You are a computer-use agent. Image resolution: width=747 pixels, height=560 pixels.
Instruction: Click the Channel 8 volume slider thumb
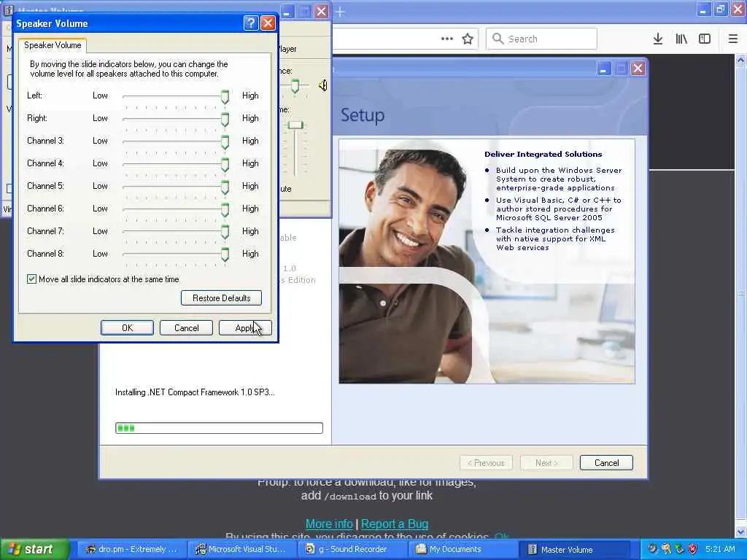coord(225,255)
